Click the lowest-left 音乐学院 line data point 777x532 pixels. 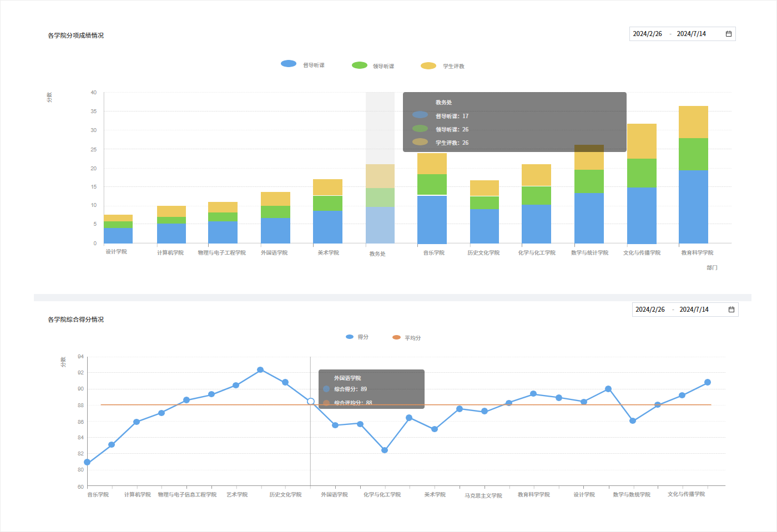(87, 462)
